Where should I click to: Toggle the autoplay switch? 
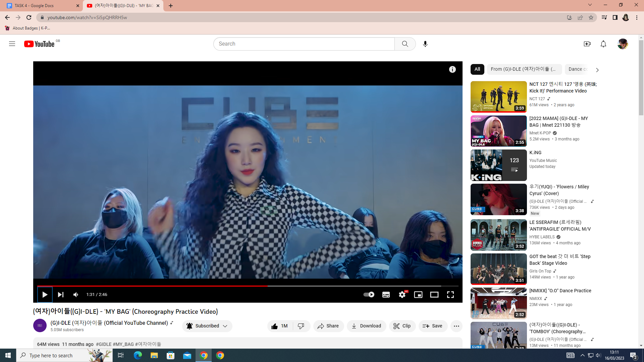point(369,295)
